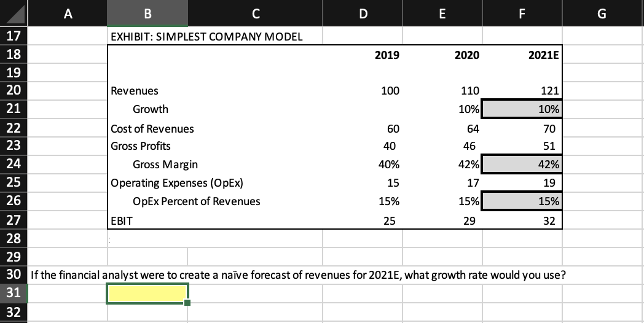Screen dimensions: 644x323
Task: Select row 31 header
Action: click(14, 293)
